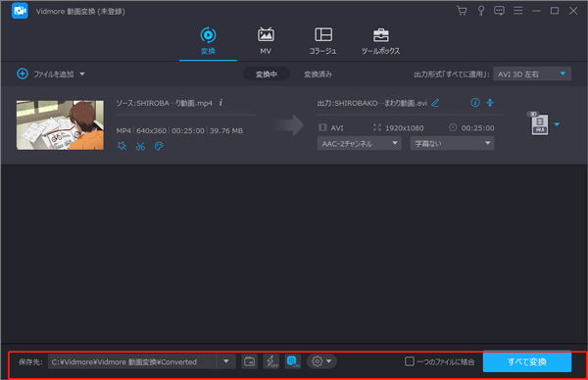Screen dimensions: 588x380
Task: Check the merge into one file box
Action: tap(410, 361)
